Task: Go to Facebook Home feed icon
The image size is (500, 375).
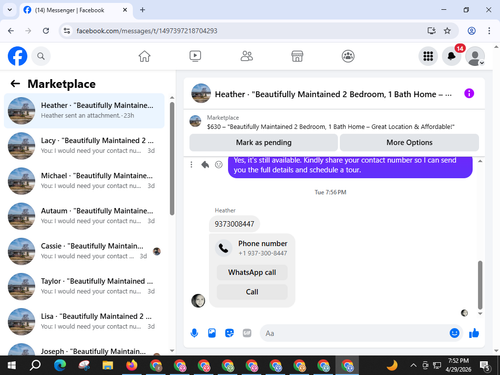Action: 144,56
